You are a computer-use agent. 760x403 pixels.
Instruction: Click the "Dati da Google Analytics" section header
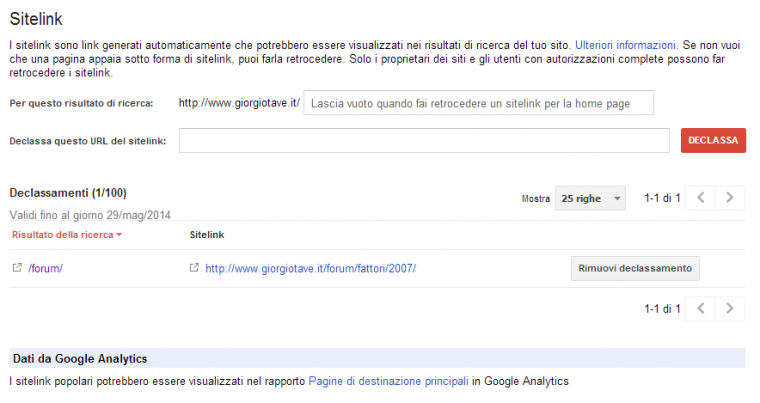[x=80, y=358]
